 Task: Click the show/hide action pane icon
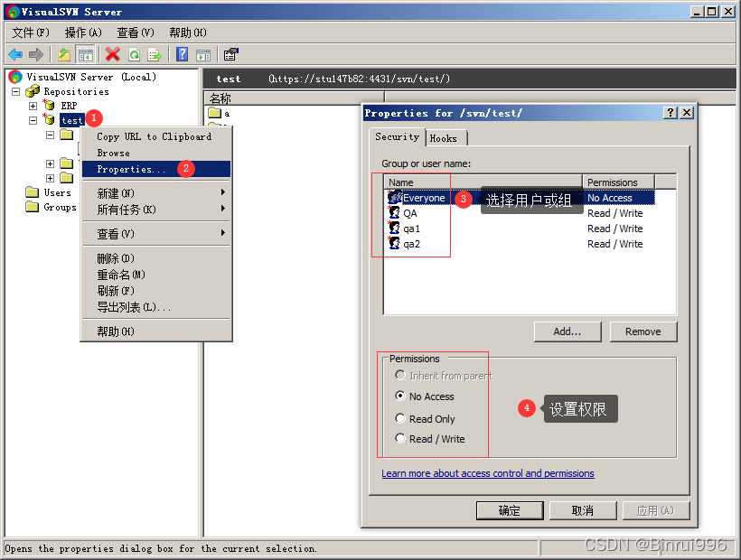[x=203, y=55]
